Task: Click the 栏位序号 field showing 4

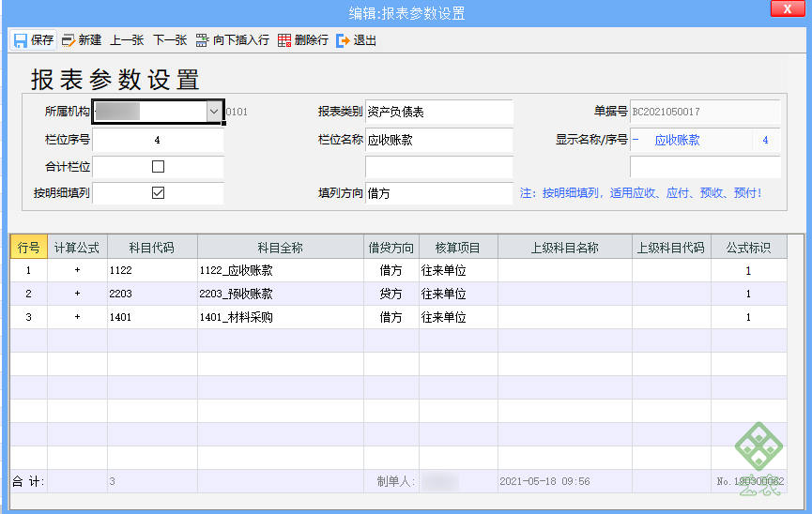Action: (x=158, y=140)
